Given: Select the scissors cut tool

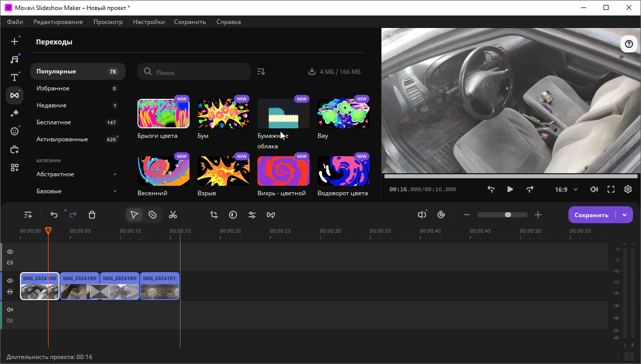Looking at the screenshot, I should pos(173,215).
